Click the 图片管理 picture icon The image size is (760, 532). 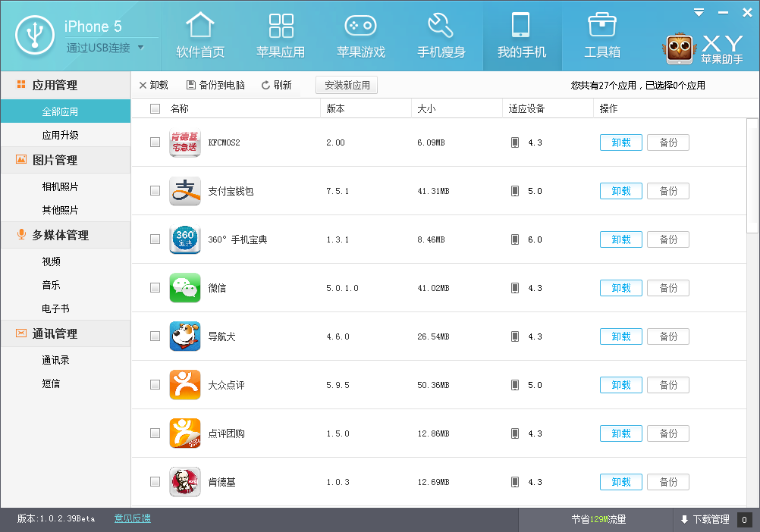(20, 159)
